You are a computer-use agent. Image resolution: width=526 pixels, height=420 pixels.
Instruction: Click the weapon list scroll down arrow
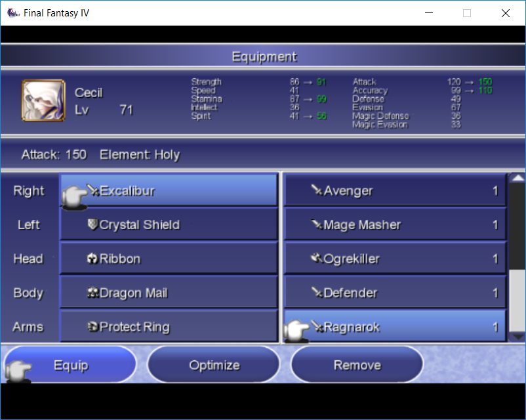(x=517, y=337)
